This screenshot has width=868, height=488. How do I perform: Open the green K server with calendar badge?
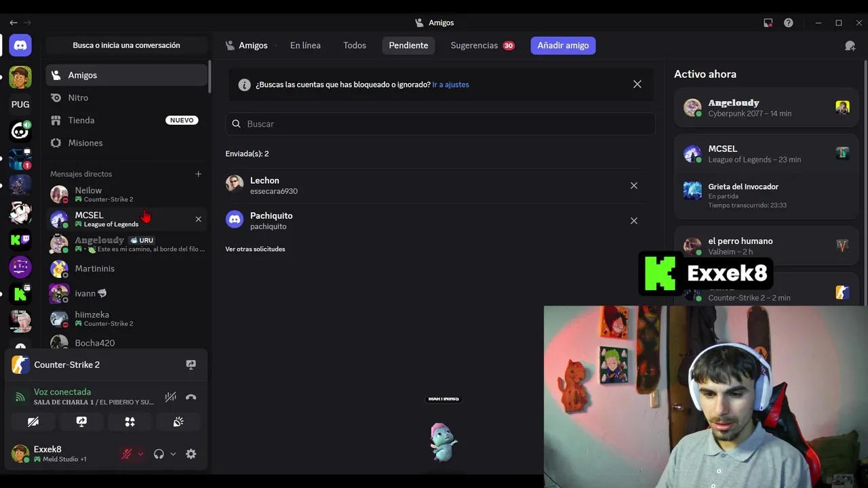pyautogui.click(x=20, y=294)
